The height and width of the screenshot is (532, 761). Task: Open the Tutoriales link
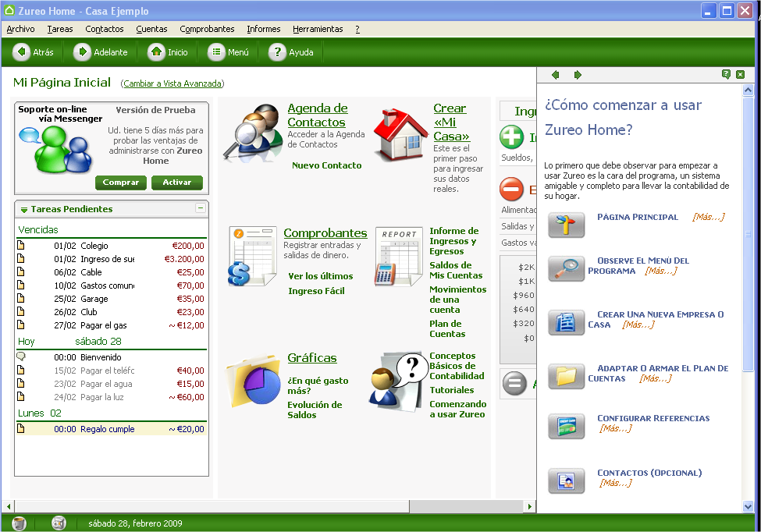(x=452, y=390)
